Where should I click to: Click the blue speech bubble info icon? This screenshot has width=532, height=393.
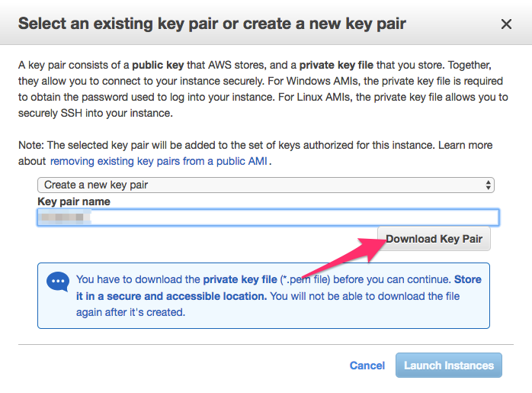[58, 282]
